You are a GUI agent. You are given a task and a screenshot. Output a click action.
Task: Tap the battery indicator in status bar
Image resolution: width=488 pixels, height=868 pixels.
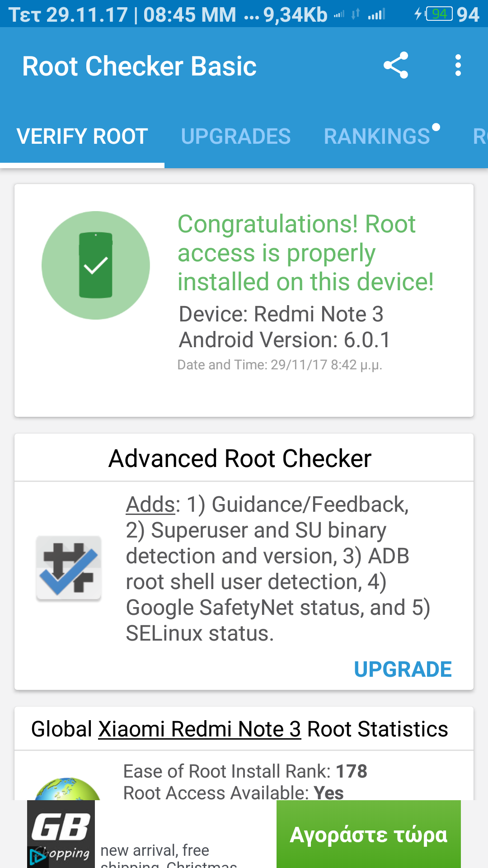coord(439,14)
